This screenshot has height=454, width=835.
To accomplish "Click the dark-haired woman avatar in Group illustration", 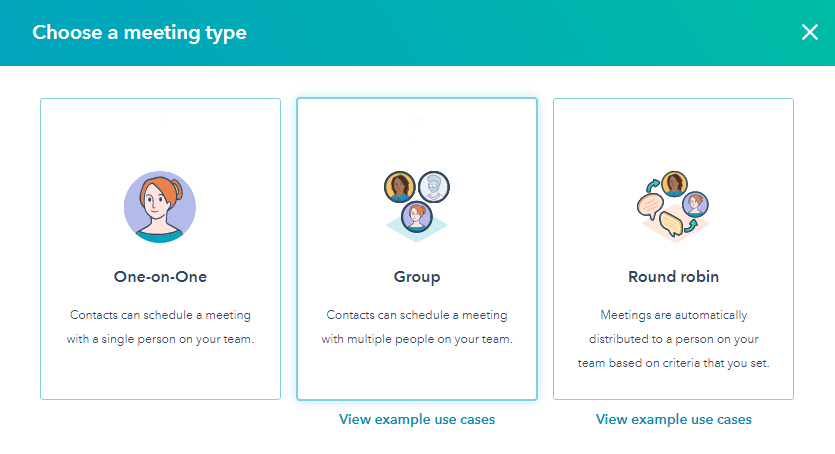I will [399, 187].
